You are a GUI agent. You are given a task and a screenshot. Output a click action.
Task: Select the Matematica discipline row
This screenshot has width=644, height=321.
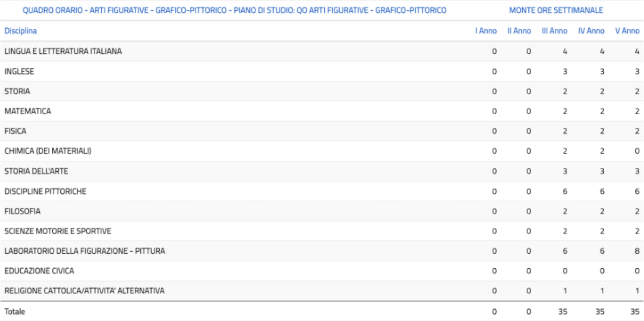[28, 111]
